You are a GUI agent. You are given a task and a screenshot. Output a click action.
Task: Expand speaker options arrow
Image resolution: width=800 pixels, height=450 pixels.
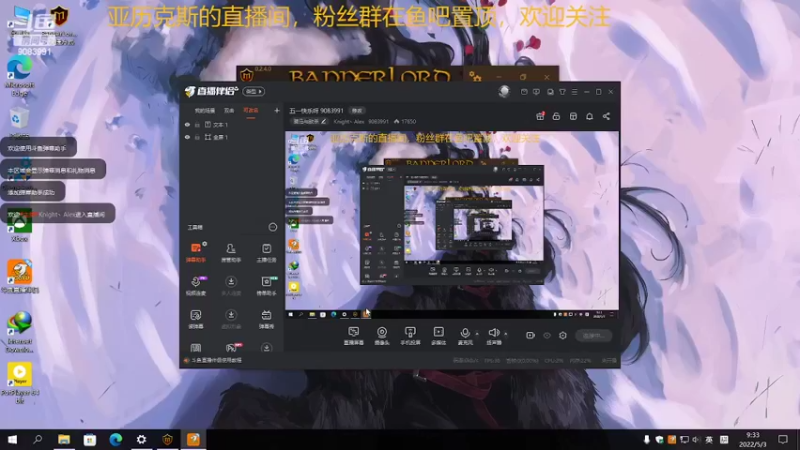tap(506, 334)
